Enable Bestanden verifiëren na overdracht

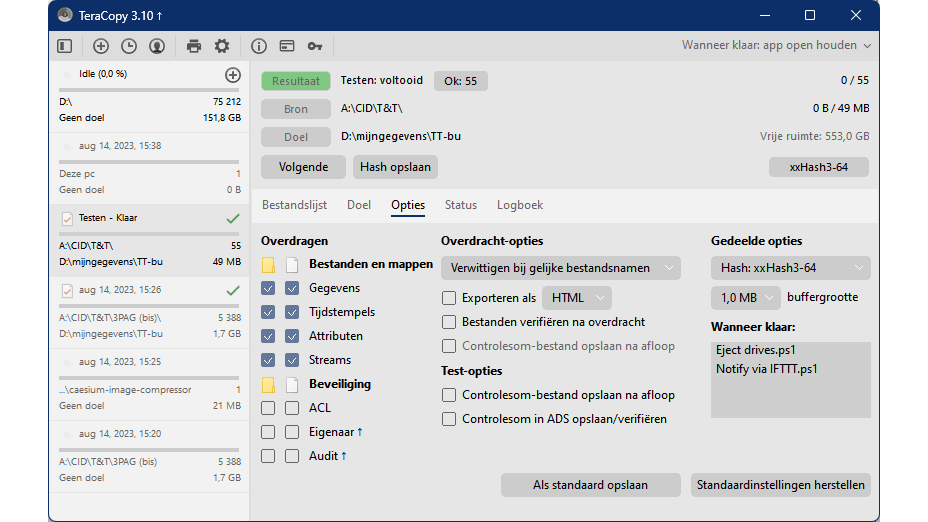pos(449,322)
